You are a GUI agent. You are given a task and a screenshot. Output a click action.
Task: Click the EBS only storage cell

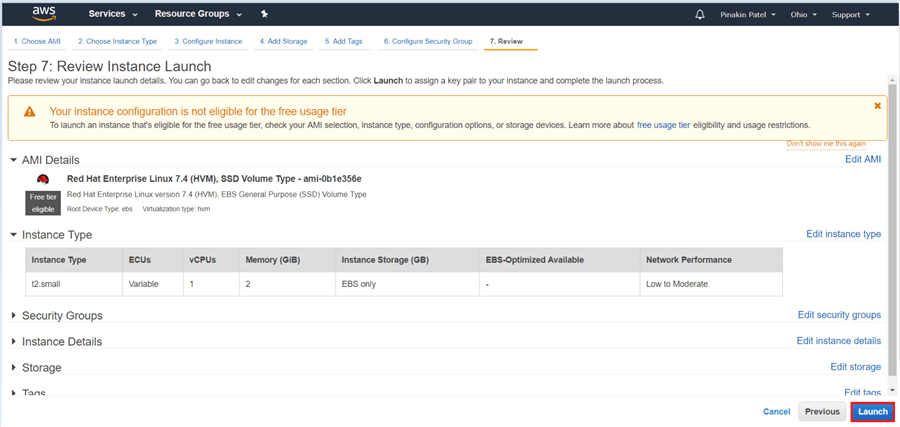point(408,284)
